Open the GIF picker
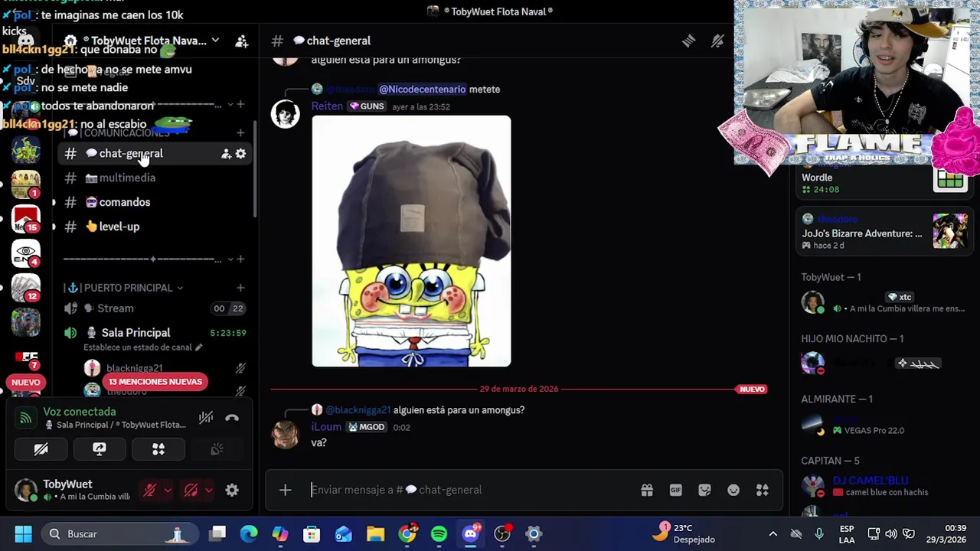This screenshot has width=980, height=551. pyautogui.click(x=675, y=491)
